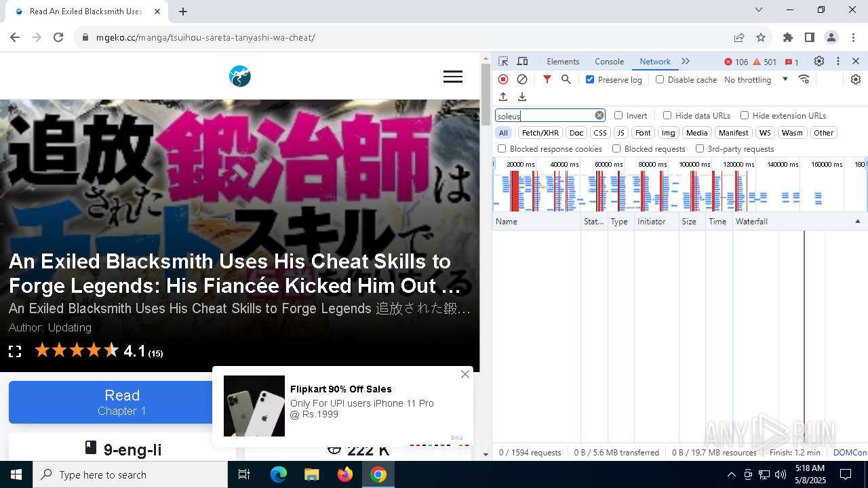
Task: Filter by JS requests
Action: point(620,133)
